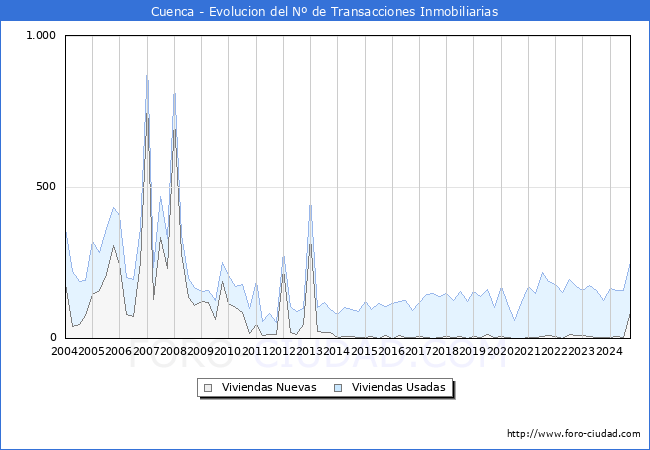Click the 2010 year label on the axis
The width and height of the screenshot is (650, 450).
228,351
